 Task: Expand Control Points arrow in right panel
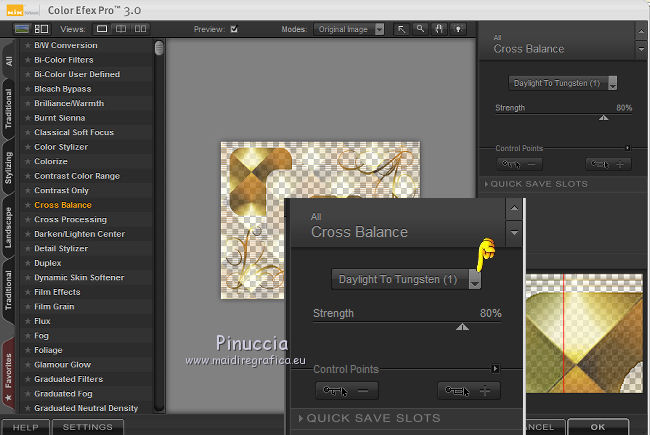point(628,148)
